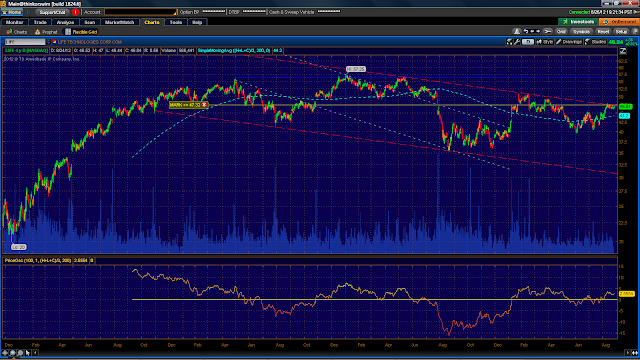640x360 pixels.
Task: Open the Prophet sub-tab
Action: coord(46,32)
